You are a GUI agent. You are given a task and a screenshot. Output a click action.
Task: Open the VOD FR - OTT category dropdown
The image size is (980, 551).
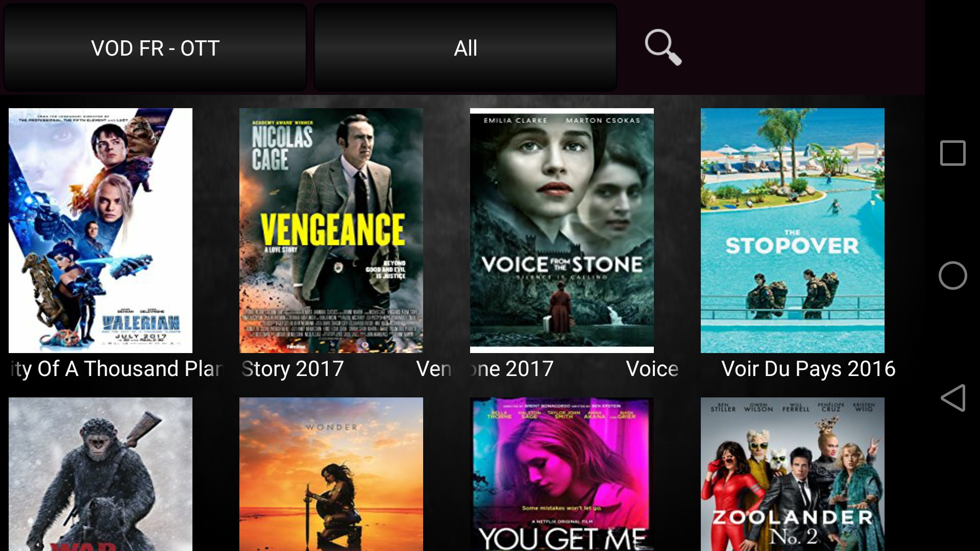[155, 48]
